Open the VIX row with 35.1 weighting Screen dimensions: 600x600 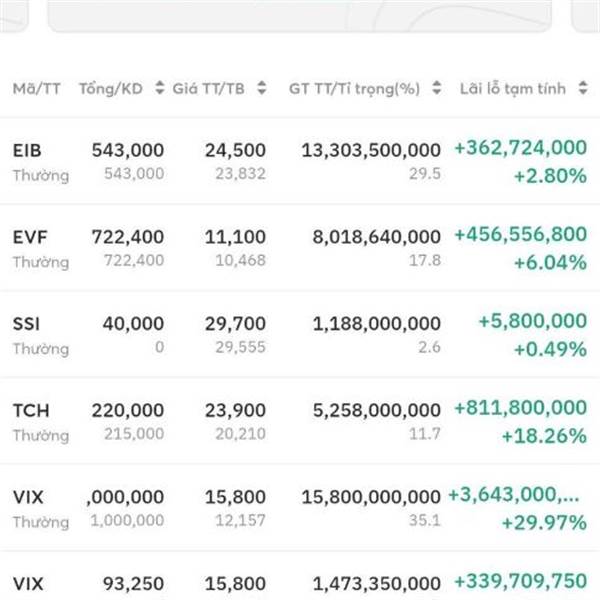click(300, 508)
